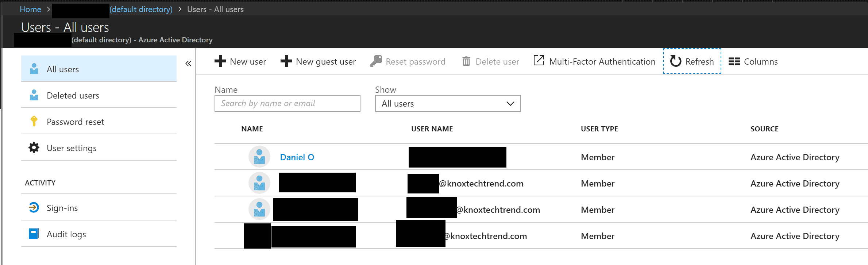Open the All users menu item
Viewport: 868px width, 265px height.
tap(99, 69)
